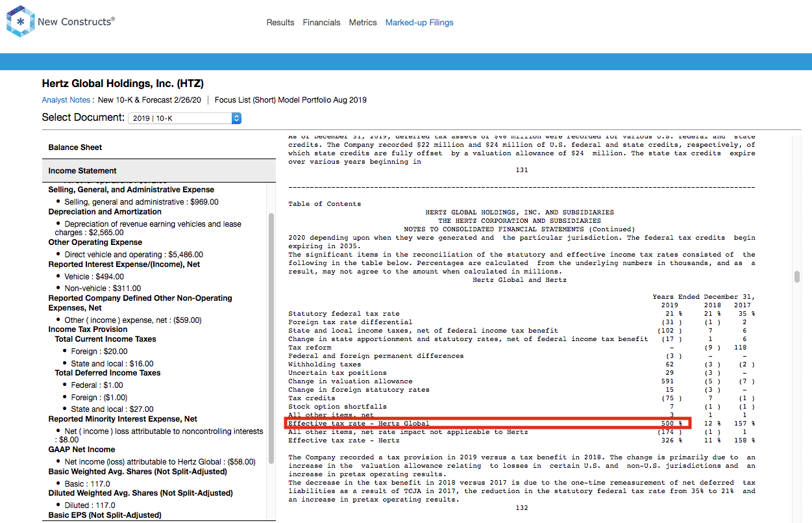Viewport: 812px width, 523px height.
Task: Expand the Balance Sheet section
Action: pyautogui.click(x=159, y=147)
